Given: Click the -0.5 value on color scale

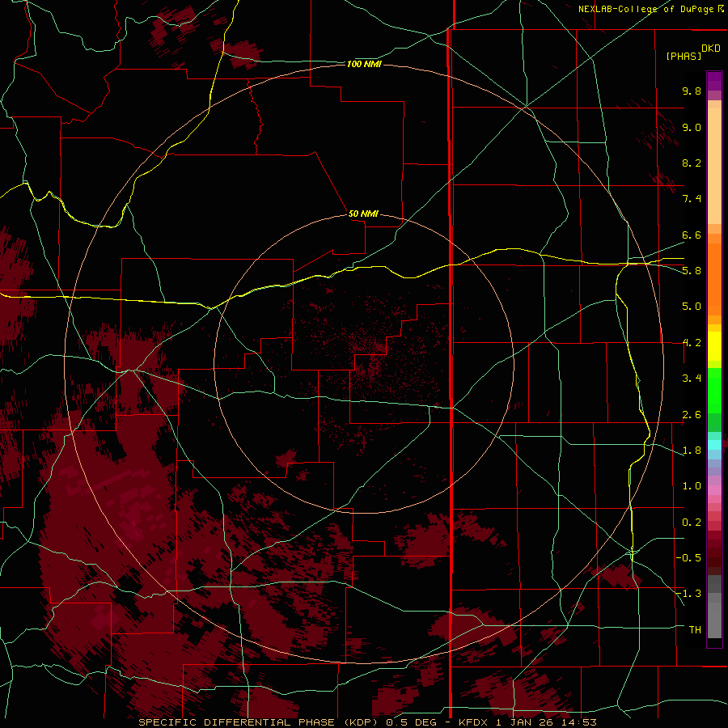Looking at the screenshot, I should [688, 558].
